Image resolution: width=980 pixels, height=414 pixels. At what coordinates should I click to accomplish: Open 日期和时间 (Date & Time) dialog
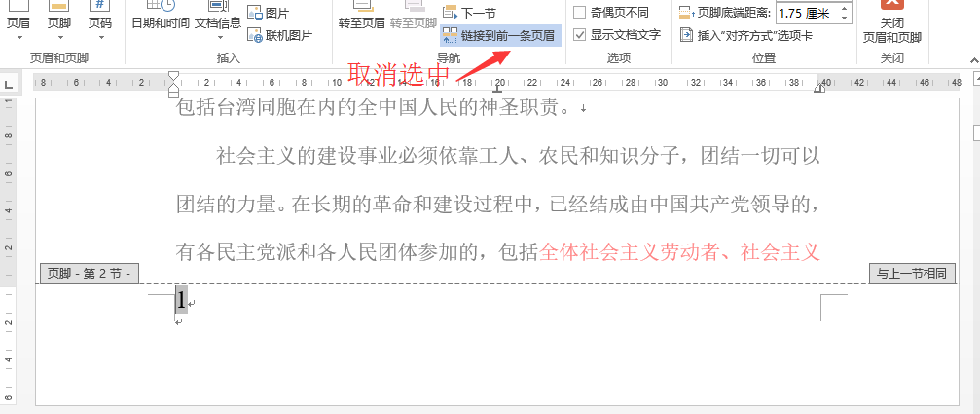(160, 21)
